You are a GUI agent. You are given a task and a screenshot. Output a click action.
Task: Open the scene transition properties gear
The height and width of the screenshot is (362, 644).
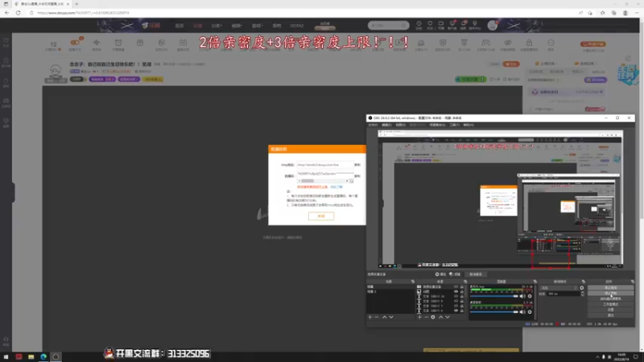coord(581,288)
